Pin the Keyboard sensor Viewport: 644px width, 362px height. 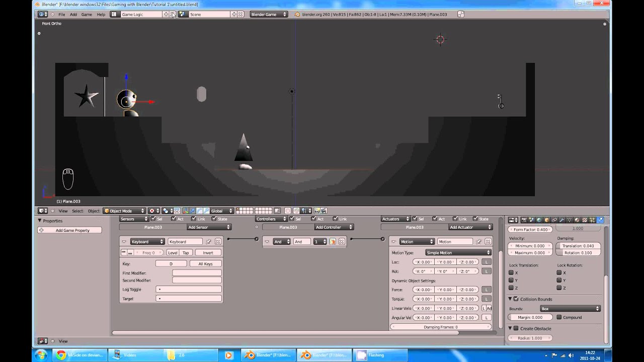point(208,242)
